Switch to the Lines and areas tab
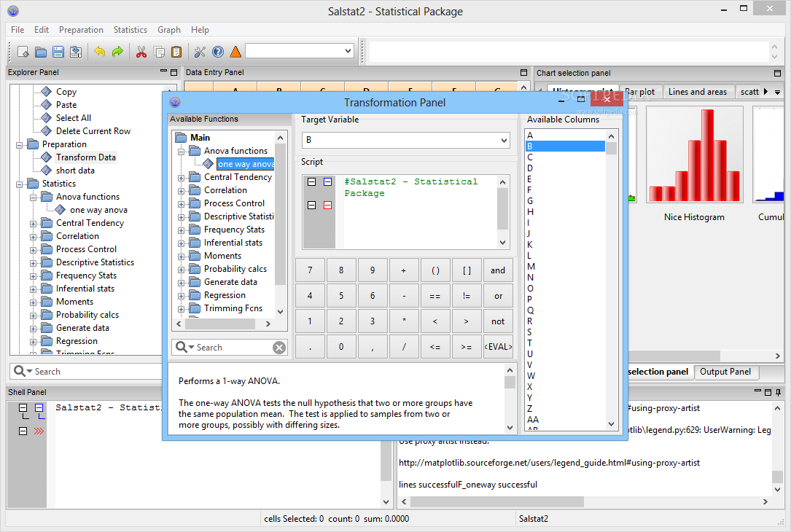Image resolution: width=791 pixels, height=532 pixels. (x=698, y=92)
